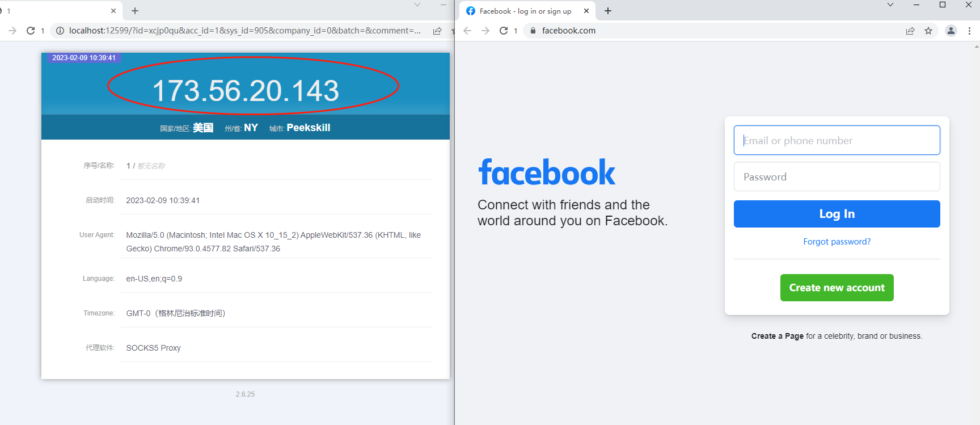Image resolution: width=980 pixels, height=425 pixels.
Task: Minimize the Facebook browser window
Action: pyautogui.click(x=916, y=5)
